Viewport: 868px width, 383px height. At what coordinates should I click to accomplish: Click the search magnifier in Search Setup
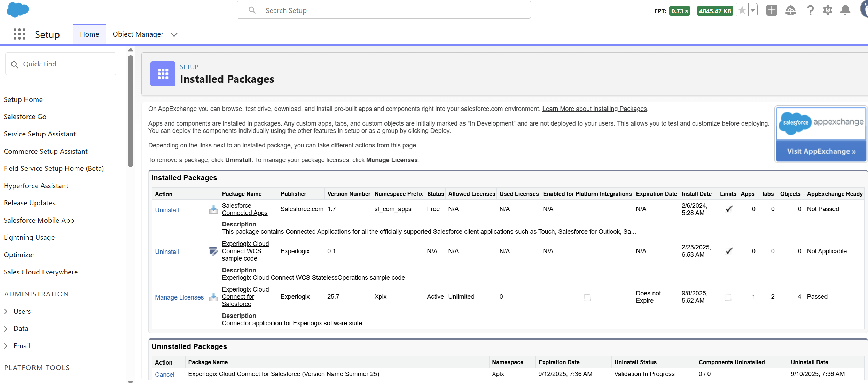tap(252, 10)
